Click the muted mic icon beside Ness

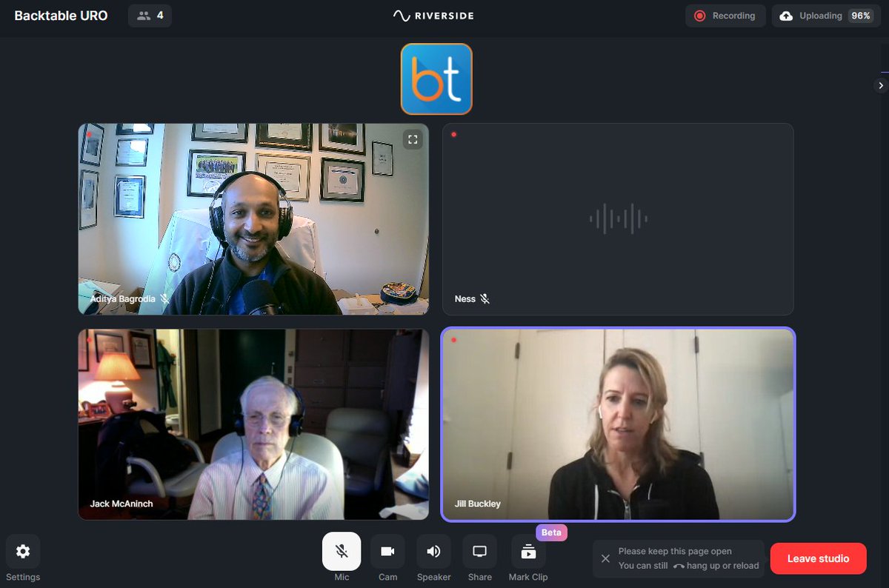click(485, 298)
